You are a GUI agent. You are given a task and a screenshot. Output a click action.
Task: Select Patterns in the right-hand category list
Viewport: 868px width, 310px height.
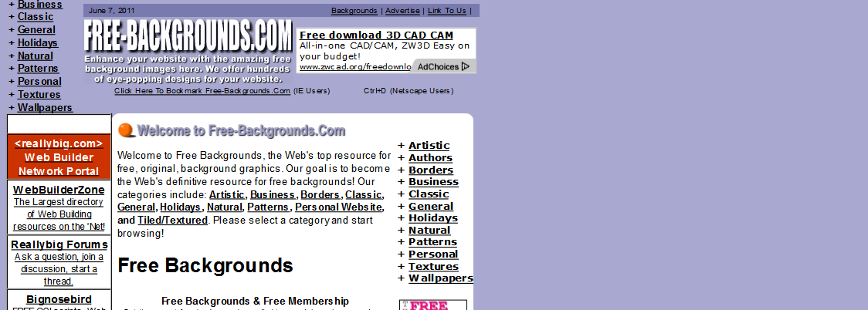pos(432,242)
